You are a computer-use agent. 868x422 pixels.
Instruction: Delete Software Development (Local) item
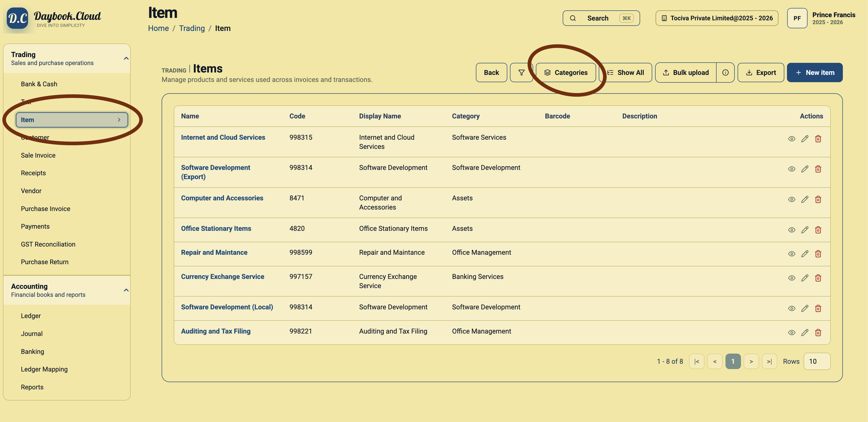[x=818, y=308]
